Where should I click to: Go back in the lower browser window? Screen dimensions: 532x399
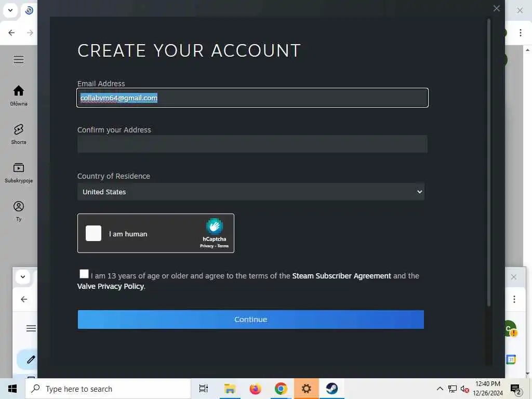pos(24,299)
